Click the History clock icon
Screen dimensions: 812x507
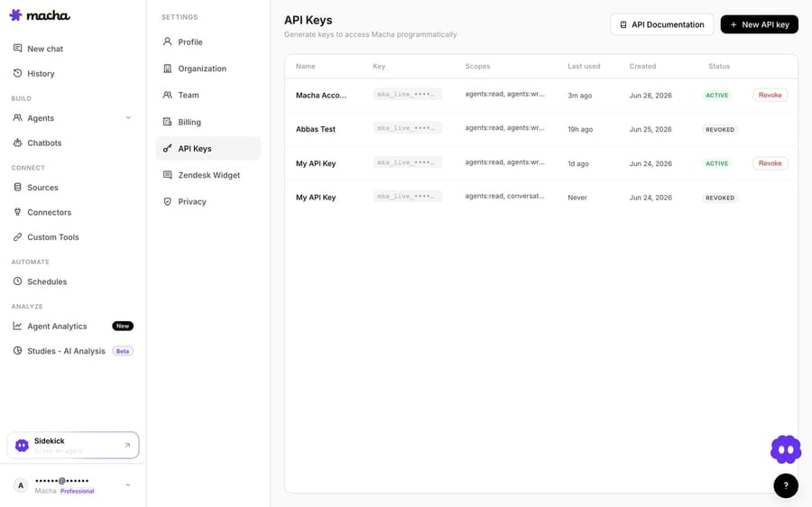(18, 73)
